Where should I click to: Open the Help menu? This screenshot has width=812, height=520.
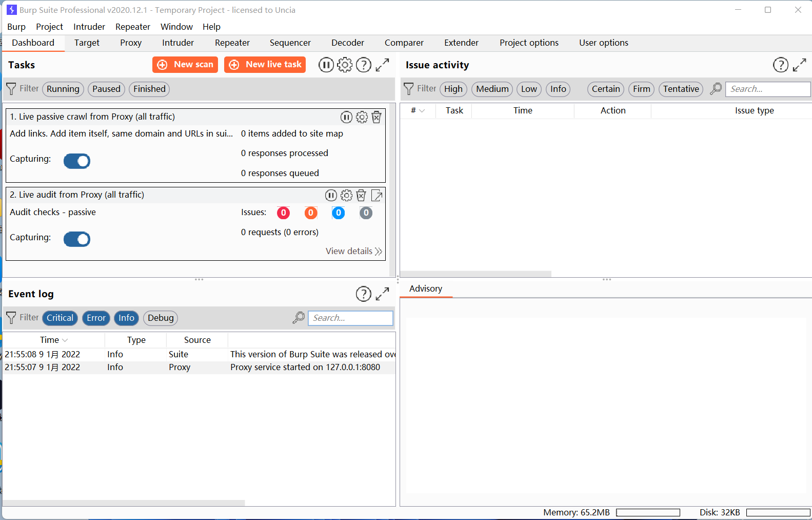click(x=211, y=27)
